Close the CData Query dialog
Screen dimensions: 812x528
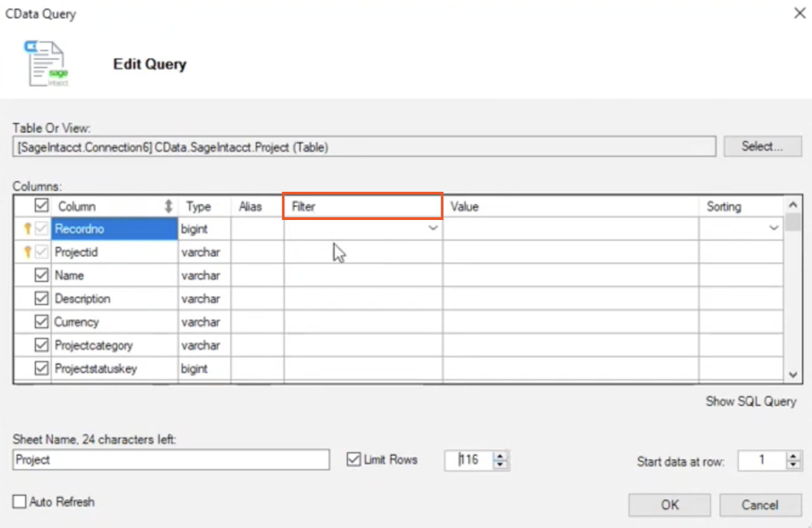coord(800,13)
